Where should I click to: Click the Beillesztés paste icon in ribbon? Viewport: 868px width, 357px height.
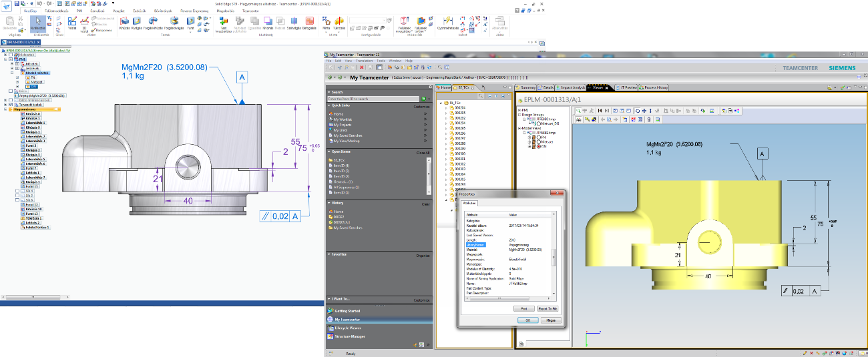pos(9,23)
